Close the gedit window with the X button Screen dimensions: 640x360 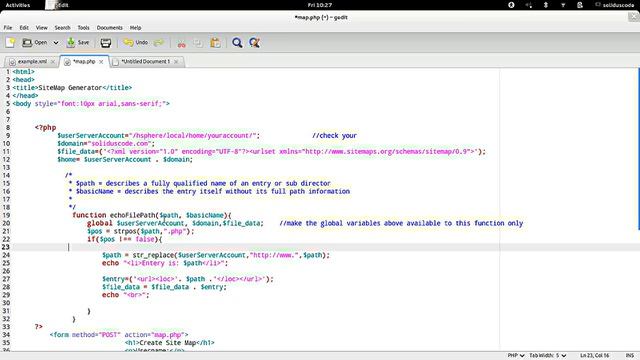(x=634, y=17)
